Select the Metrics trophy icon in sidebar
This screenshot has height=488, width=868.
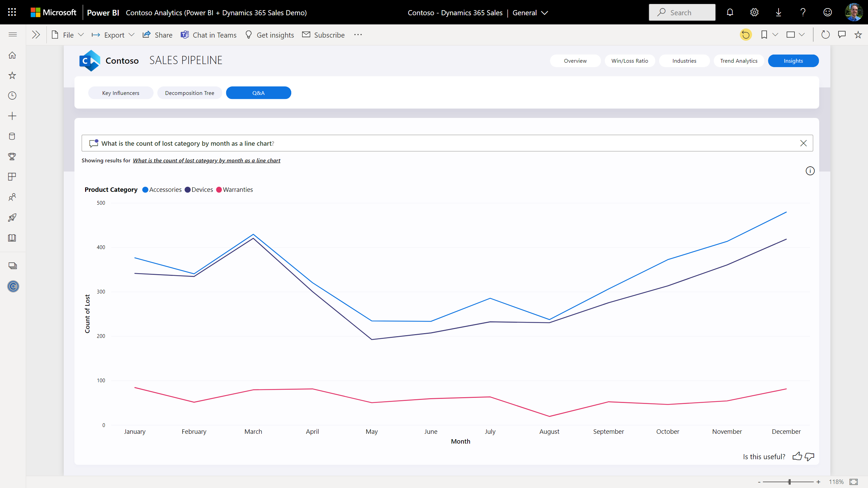pos(12,157)
